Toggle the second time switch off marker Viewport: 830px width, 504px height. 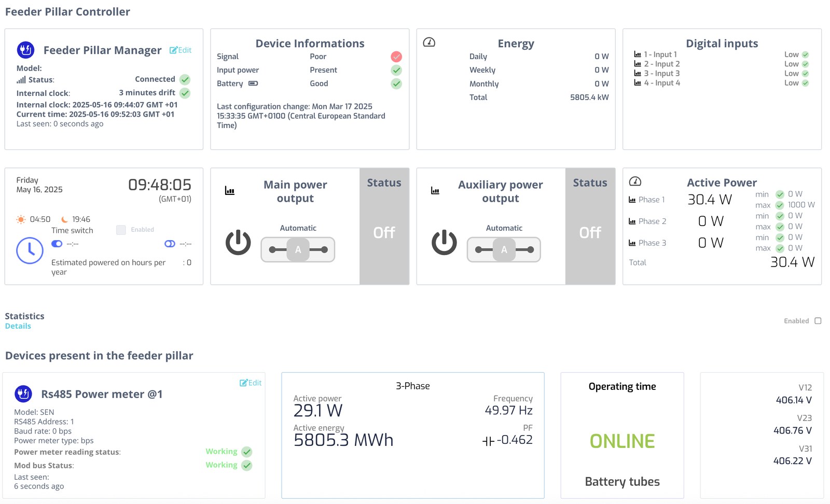[x=170, y=244]
